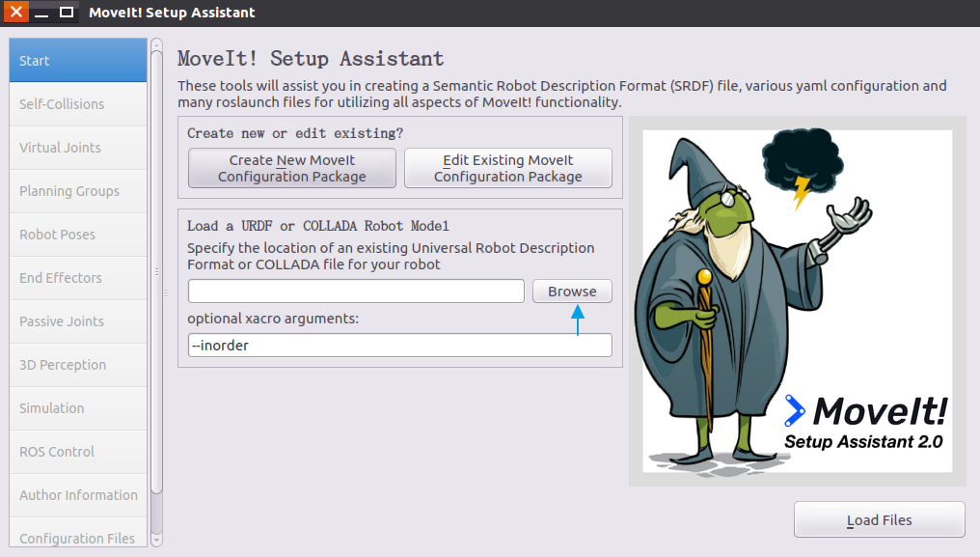Click the MoveIt wizard logo image
Screen dimensions: 980x557
pos(798,301)
